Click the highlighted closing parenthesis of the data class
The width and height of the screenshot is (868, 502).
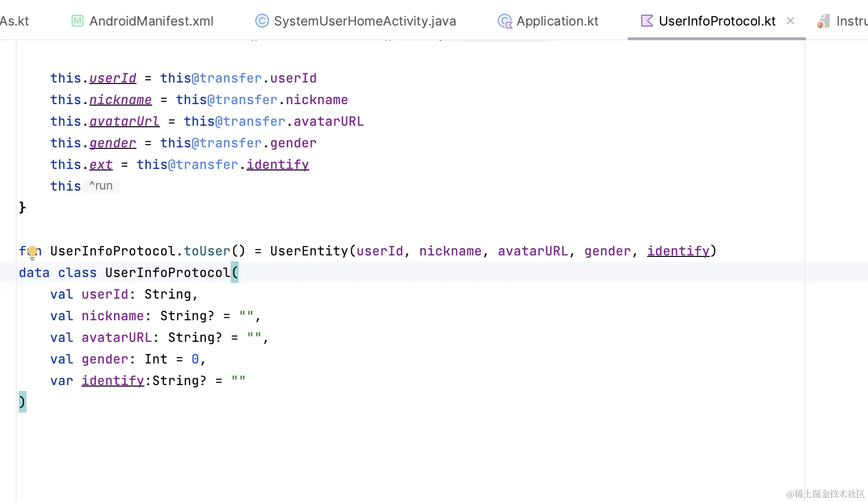pyautogui.click(x=23, y=402)
